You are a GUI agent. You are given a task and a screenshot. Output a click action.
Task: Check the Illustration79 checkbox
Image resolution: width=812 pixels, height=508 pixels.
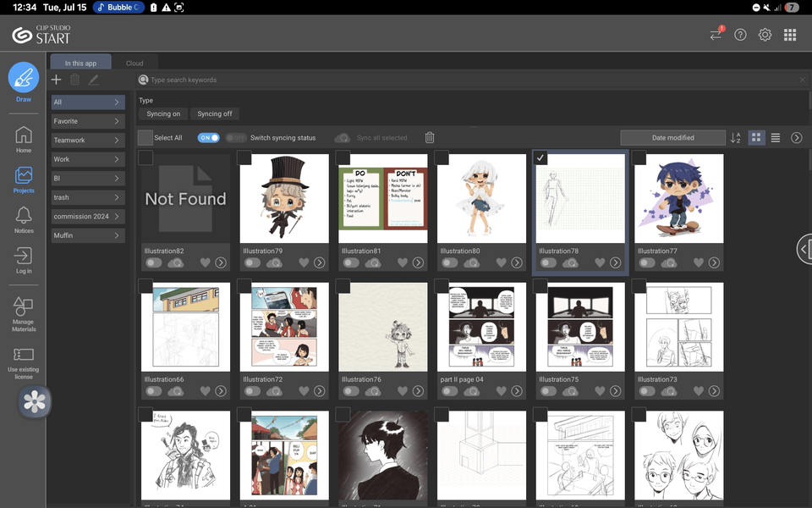[x=244, y=157]
